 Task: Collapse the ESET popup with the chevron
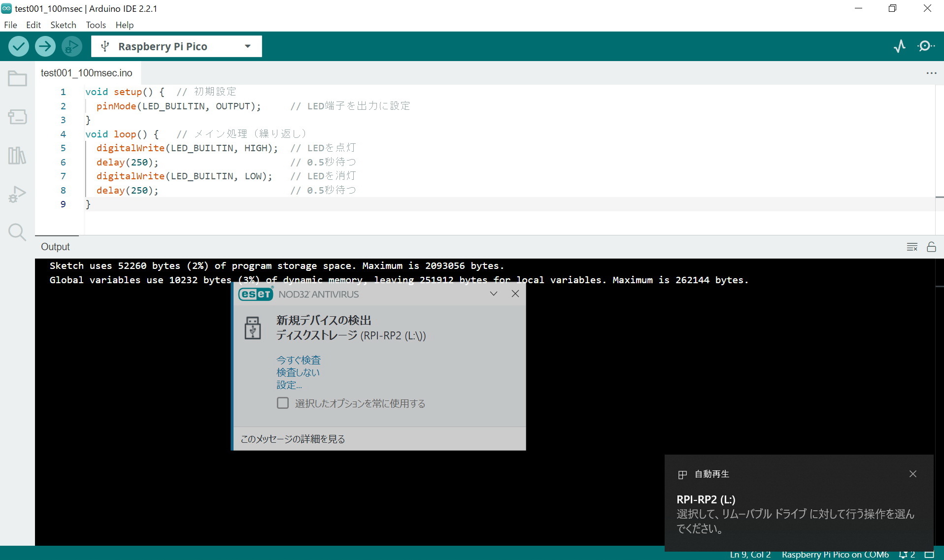(494, 294)
